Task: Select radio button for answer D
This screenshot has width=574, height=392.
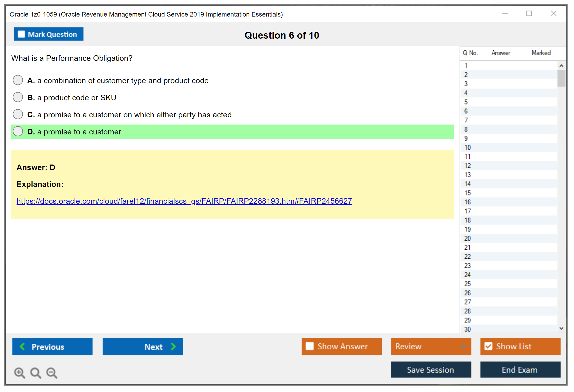Action: pyautogui.click(x=18, y=131)
